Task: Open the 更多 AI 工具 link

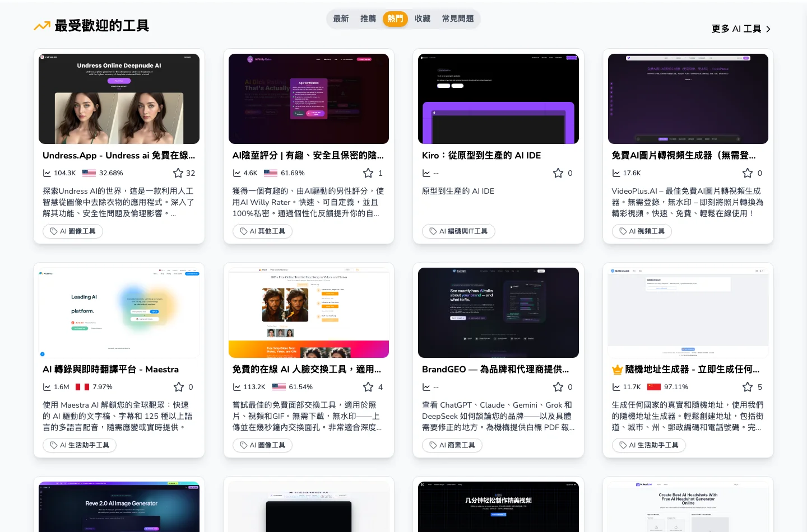Action: coord(741,29)
